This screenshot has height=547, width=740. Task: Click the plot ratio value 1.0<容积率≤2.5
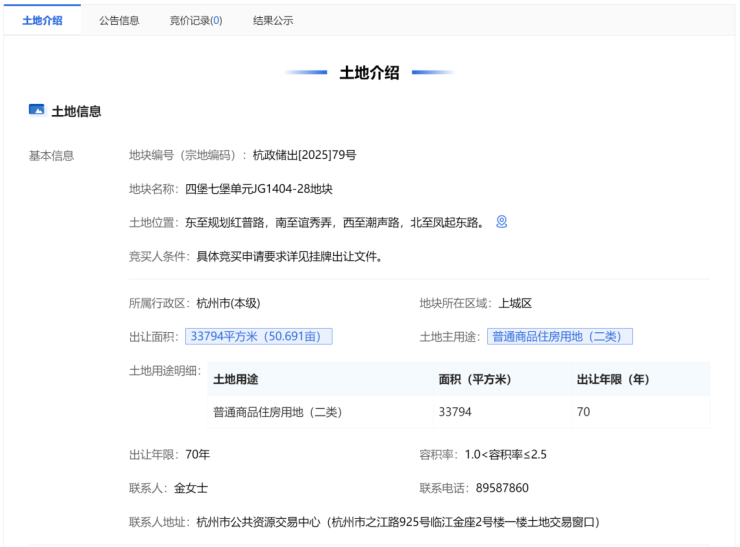[x=505, y=454]
